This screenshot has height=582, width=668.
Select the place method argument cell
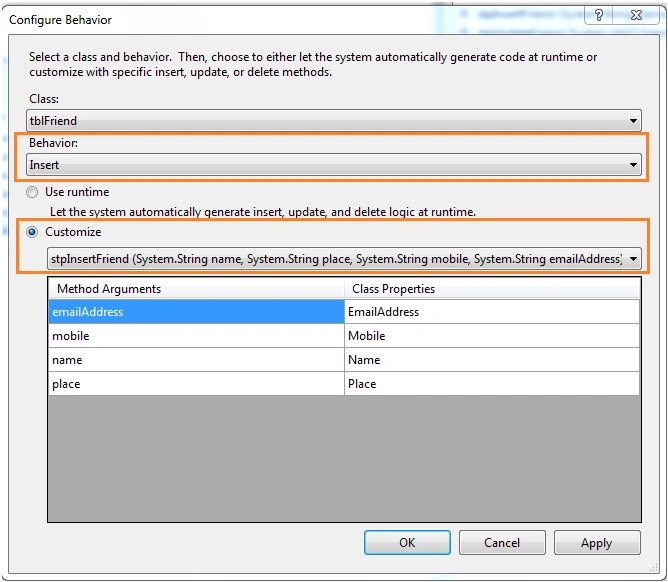(x=196, y=384)
